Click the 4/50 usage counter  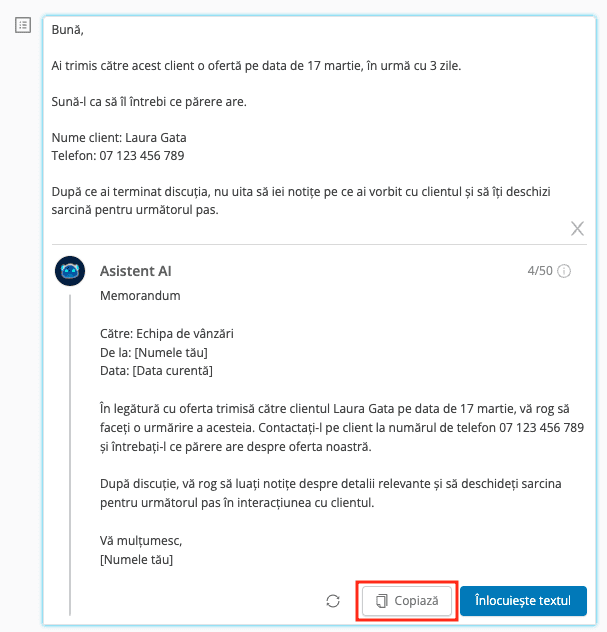540,271
